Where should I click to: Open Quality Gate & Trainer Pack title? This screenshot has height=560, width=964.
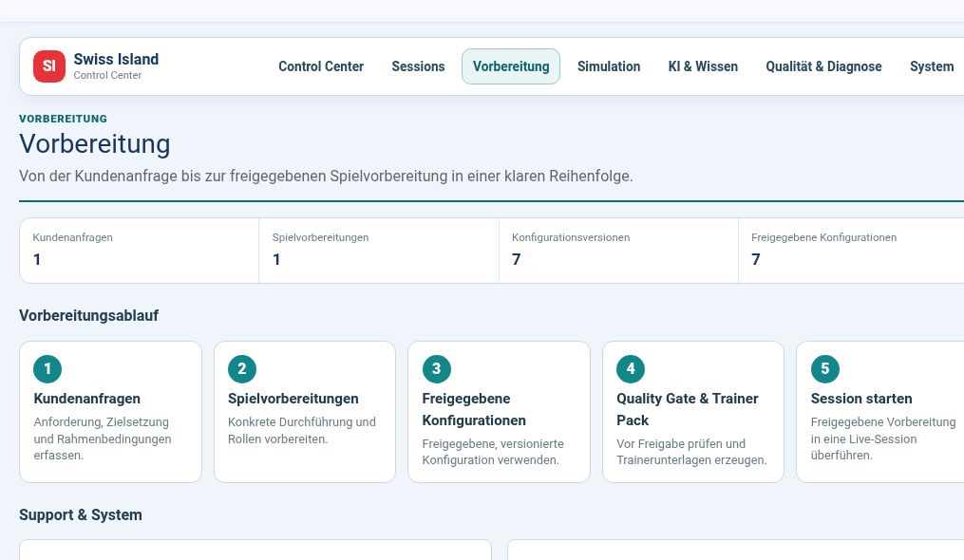[688, 409]
